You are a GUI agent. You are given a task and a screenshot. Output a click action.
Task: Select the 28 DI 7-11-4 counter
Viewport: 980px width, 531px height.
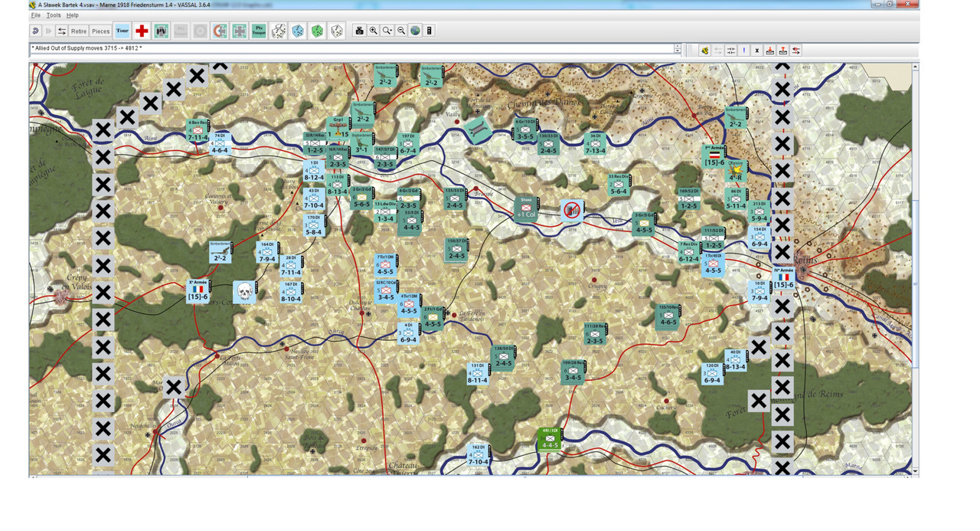291,266
